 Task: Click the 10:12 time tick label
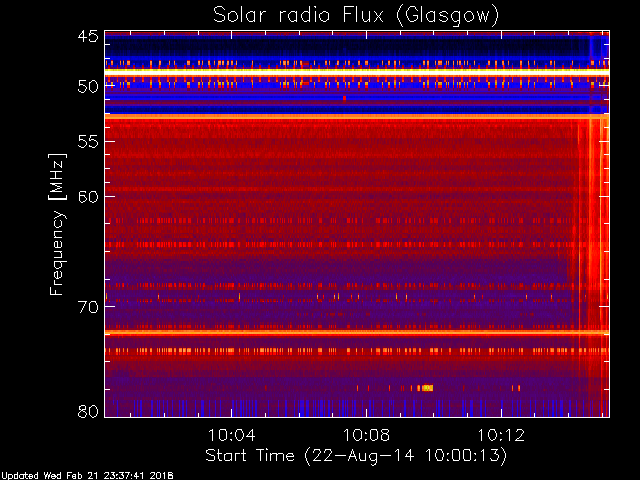[x=501, y=435]
